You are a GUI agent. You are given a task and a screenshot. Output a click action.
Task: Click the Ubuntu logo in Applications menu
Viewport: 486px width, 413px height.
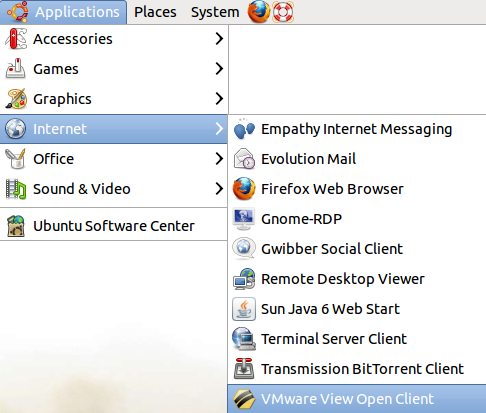18,12
